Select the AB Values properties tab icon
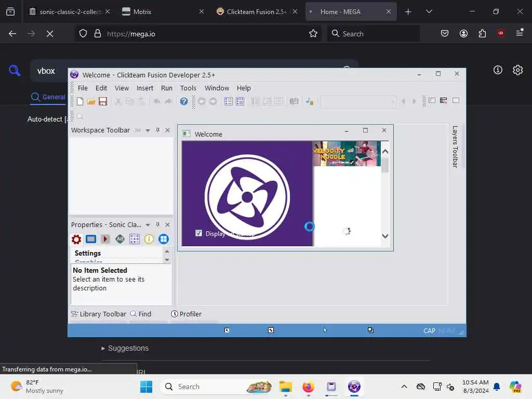 click(x=120, y=239)
